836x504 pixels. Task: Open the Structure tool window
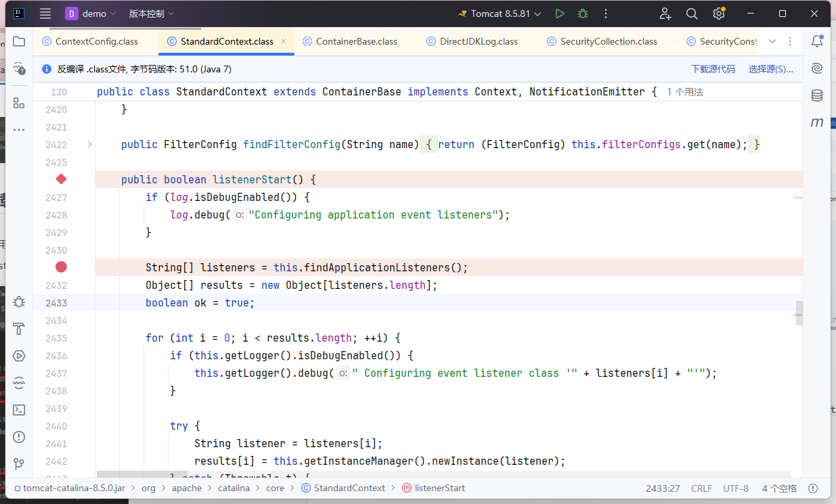(x=19, y=103)
